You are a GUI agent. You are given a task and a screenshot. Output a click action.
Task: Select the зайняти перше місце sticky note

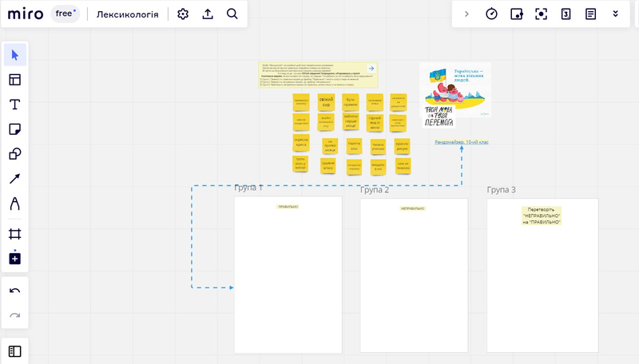351,121
